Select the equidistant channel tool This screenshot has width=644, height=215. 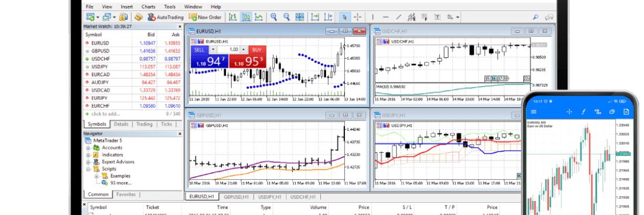coord(411,17)
